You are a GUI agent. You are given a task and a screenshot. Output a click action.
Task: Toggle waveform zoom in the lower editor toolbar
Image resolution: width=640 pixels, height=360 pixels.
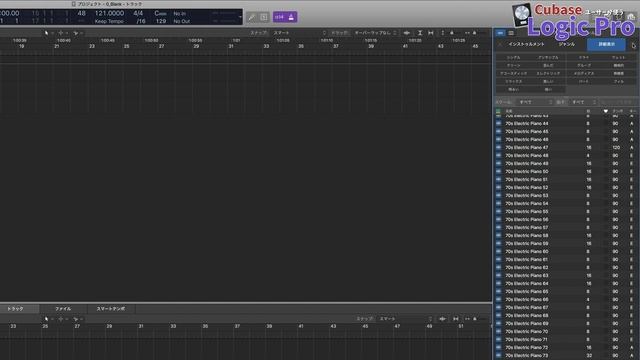[442, 319]
